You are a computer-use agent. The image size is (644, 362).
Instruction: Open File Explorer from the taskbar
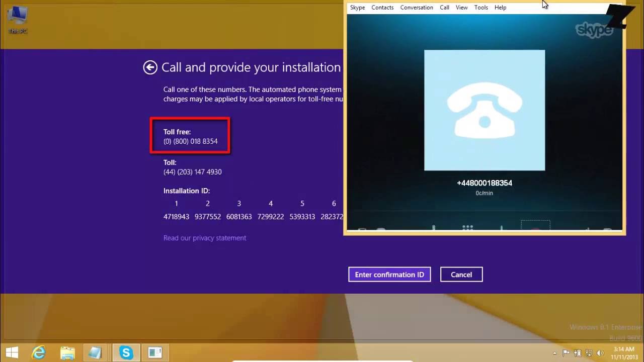coord(67,352)
